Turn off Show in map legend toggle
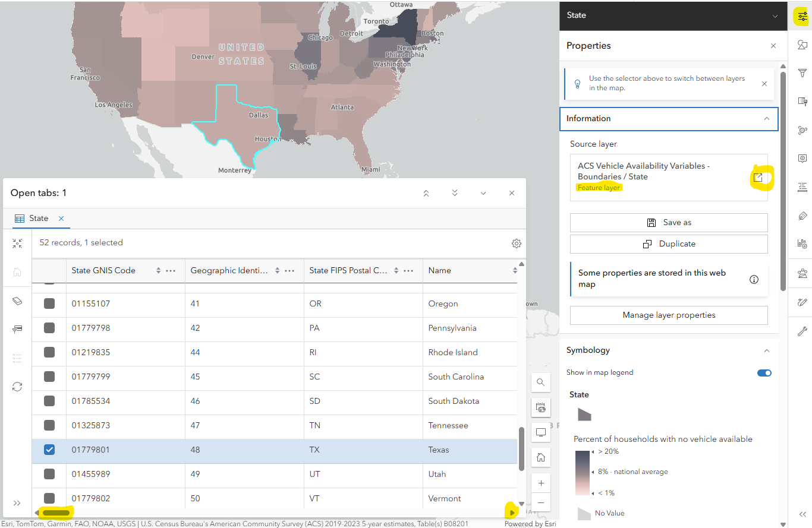812x528 pixels. [x=764, y=373]
